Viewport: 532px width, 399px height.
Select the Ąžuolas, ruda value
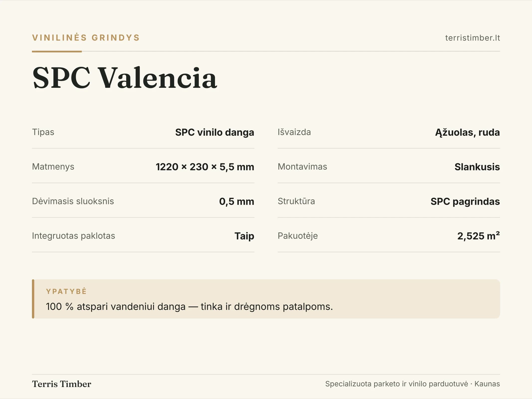(x=467, y=132)
